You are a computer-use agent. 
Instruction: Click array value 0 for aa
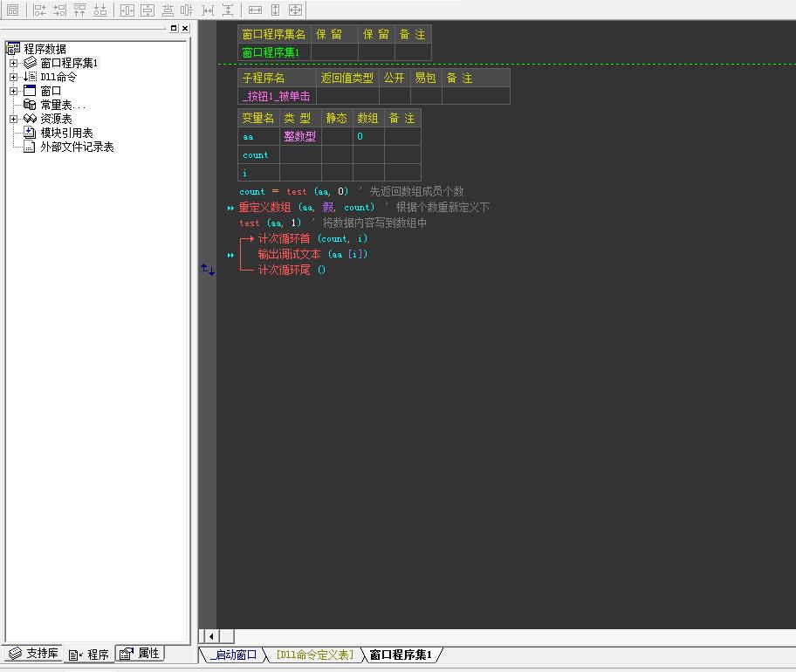[360, 136]
